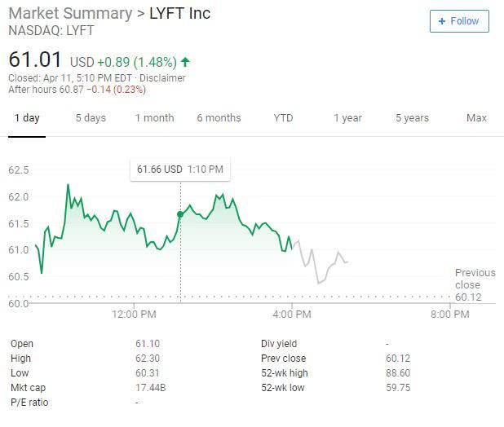Viewport: 504px width, 427px height.
Task: Click the 61.66 USD price tooltip
Action: (x=180, y=169)
